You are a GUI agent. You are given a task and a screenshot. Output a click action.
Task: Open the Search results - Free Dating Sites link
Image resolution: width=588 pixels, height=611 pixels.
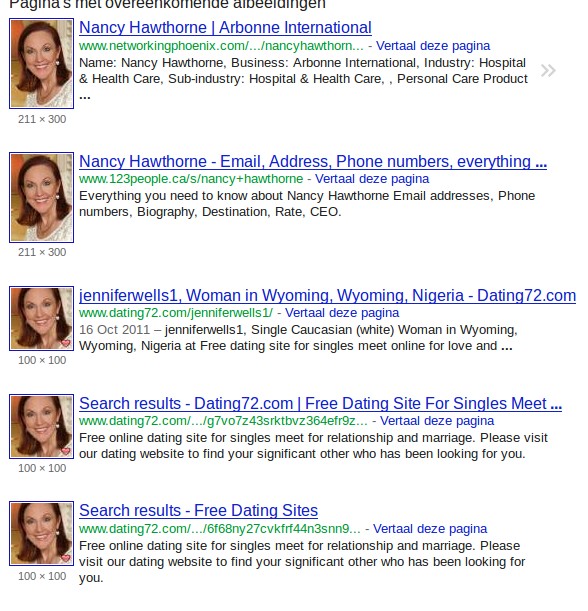[x=198, y=510]
